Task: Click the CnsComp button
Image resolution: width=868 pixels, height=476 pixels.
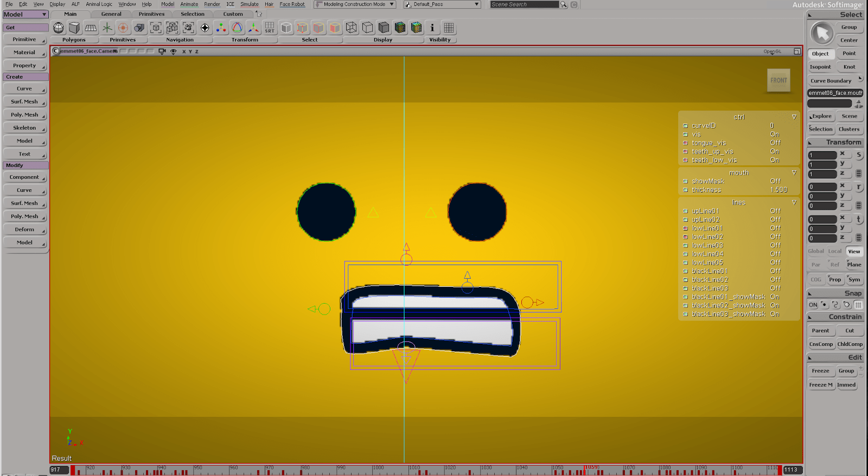Action: (821, 344)
